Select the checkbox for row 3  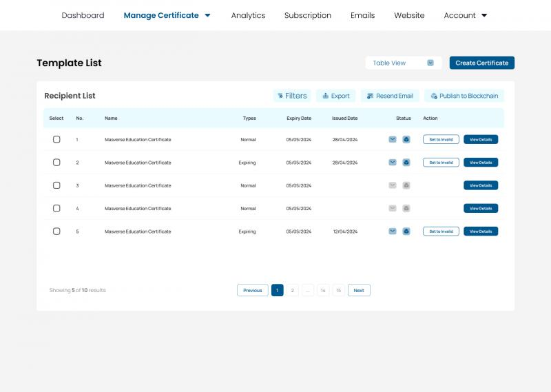point(56,185)
